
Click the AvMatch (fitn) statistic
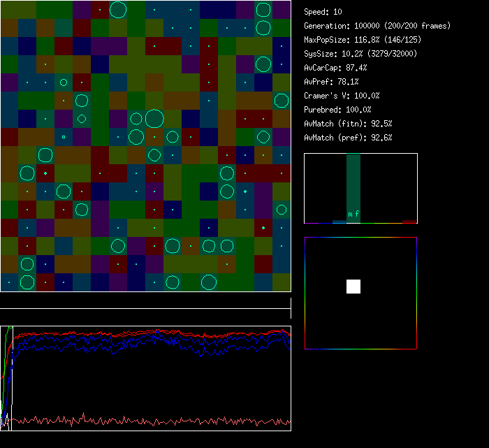pyautogui.click(x=348, y=124)
